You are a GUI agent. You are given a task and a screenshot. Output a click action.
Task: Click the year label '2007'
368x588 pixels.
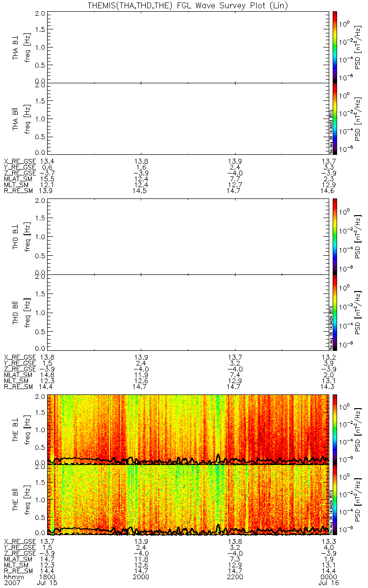tap(11, 583)
